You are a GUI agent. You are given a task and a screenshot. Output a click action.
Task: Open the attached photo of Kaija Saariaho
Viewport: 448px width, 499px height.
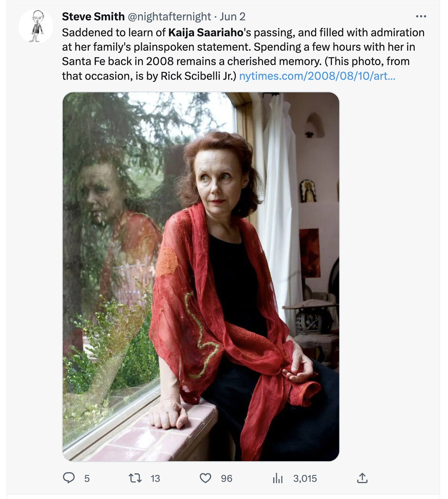click(x=201, y=277)
